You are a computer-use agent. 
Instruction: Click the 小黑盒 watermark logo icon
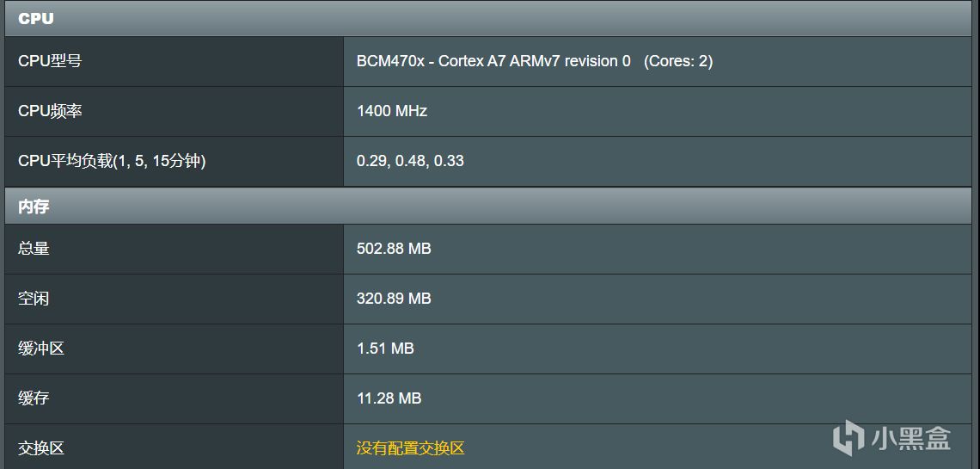click(x=848, y=437)
